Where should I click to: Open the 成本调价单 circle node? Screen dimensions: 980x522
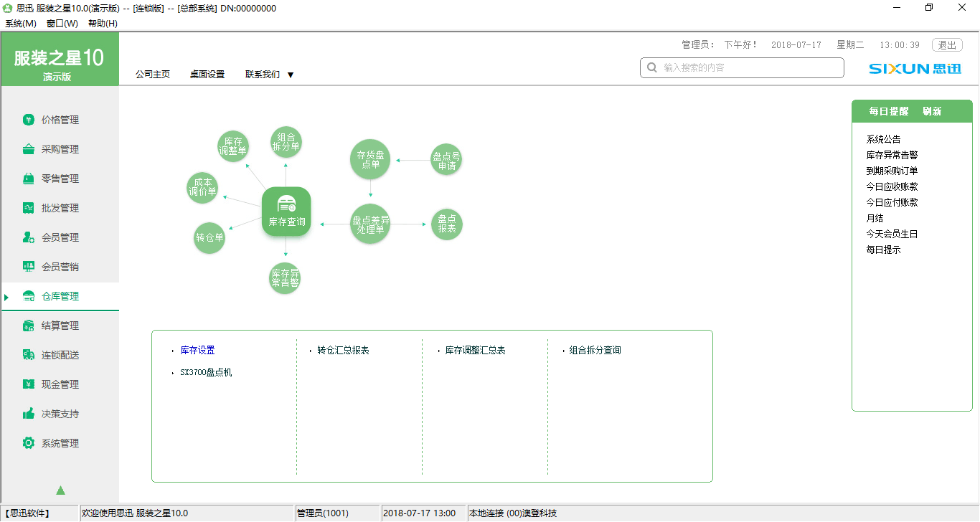click(202, 187)
